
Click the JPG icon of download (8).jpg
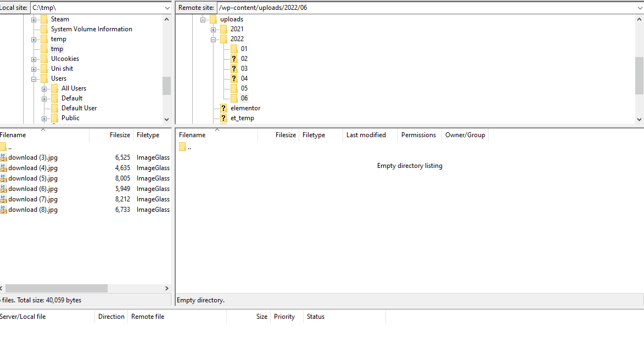[3, 210]
